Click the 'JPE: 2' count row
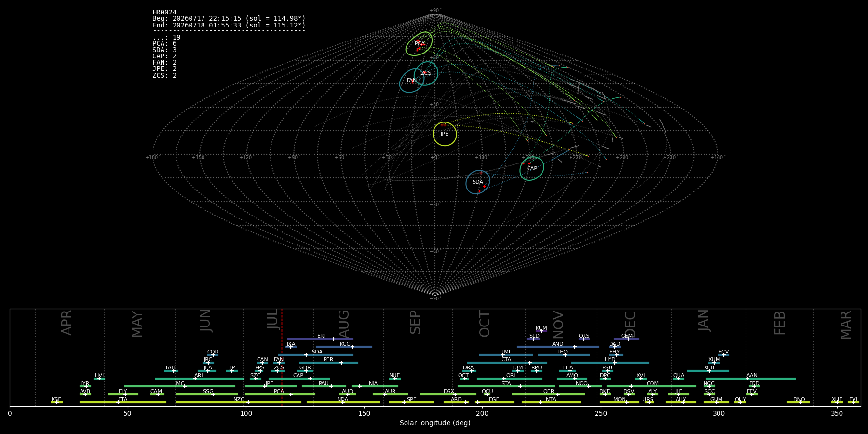This screenshot has width=868, height=434. click(x=164, y=68)
